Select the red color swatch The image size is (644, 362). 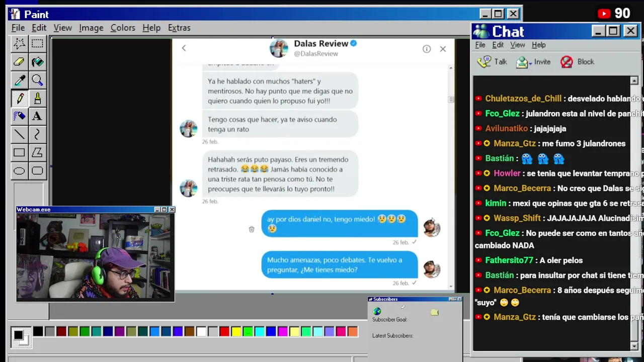pos(224,331)
